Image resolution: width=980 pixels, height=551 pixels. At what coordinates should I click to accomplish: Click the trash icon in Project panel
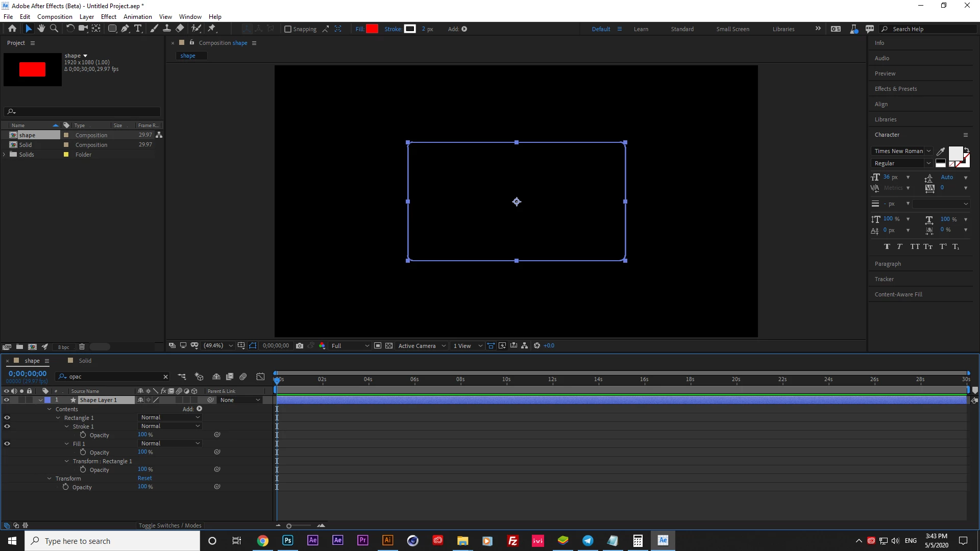click(82, 346)
